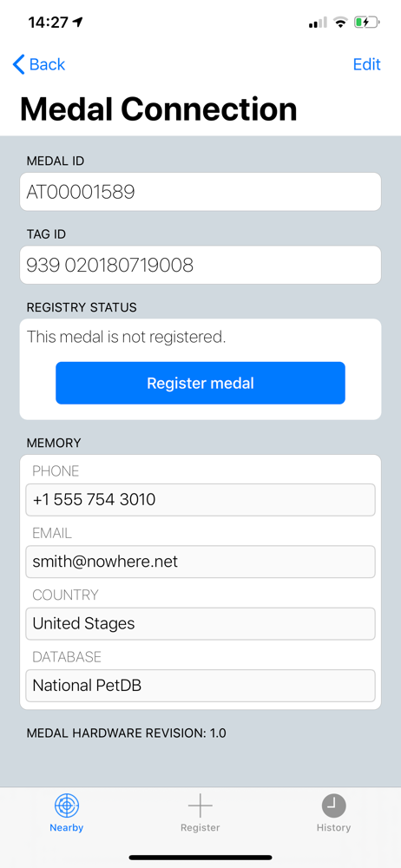Focus the Phone number field

pyautogui.click(x=200, y=500)
